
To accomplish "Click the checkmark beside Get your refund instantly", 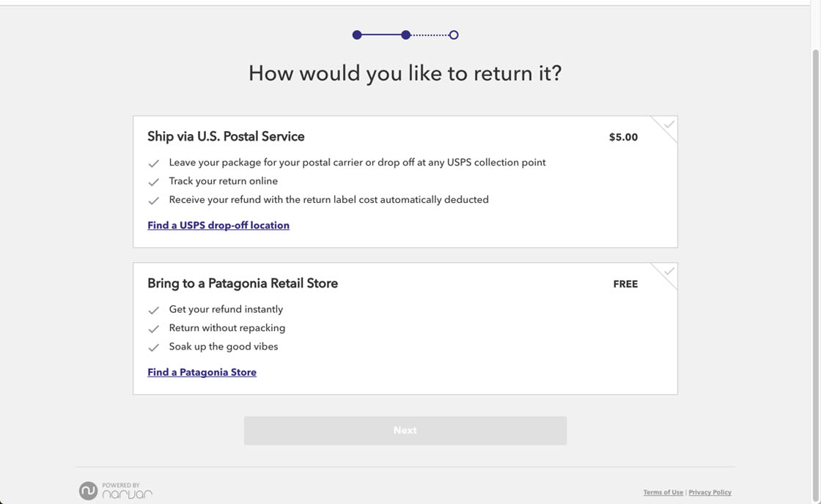I will coord(154,311).
